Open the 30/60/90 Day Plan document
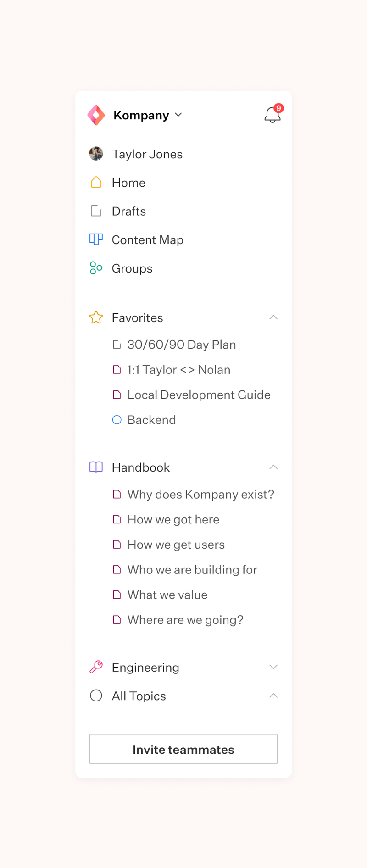The height and width of the screenshot is (868, 367). [x=182, y=345]
